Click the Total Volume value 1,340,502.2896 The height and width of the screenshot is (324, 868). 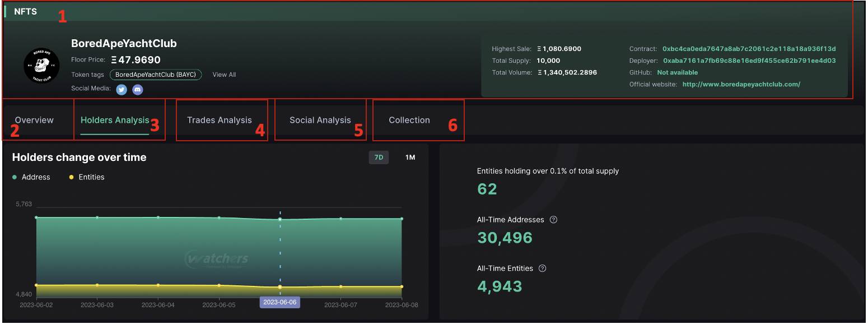[567, 72]
